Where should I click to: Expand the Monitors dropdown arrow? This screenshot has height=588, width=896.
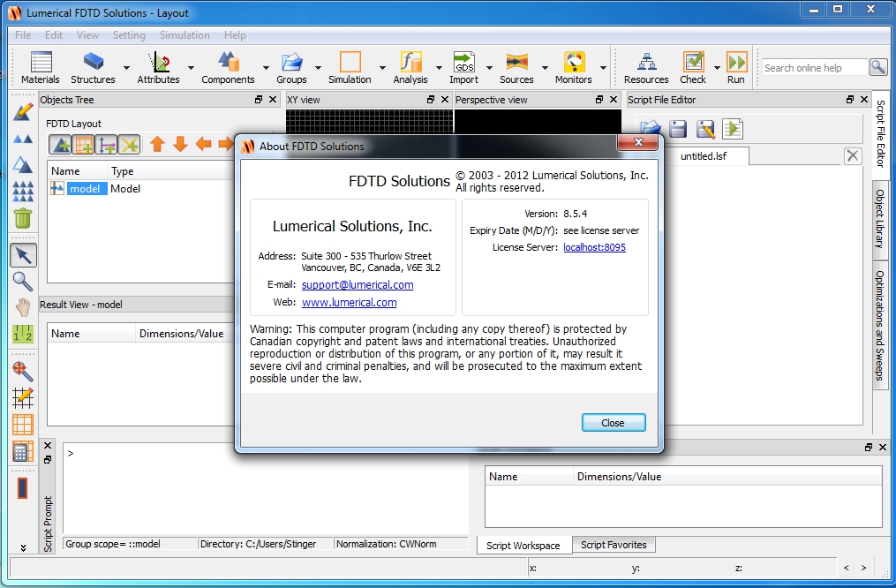[x=603, y=67]
